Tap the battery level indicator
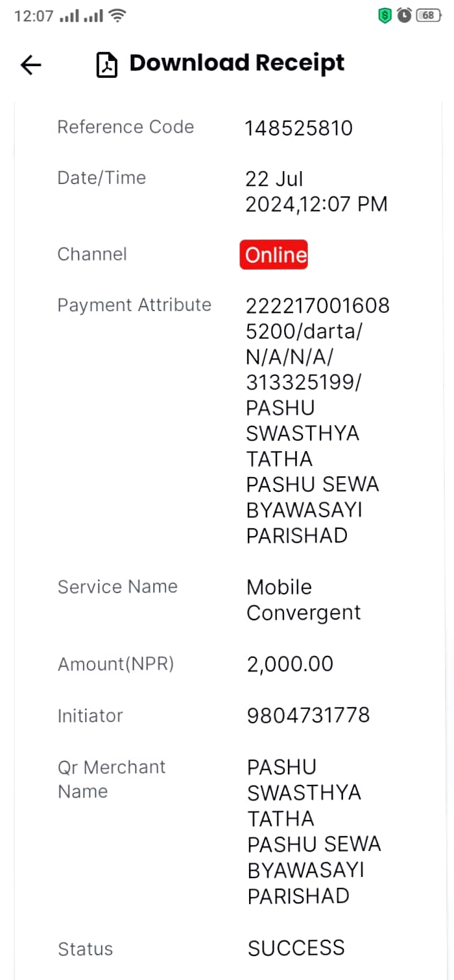The width and height of the screenshot is (454, 980). pos(429,16)
